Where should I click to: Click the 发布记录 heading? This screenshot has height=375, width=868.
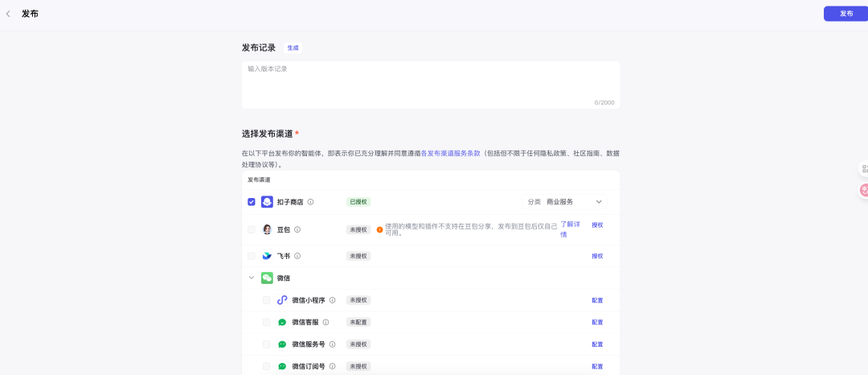(259, 47)
